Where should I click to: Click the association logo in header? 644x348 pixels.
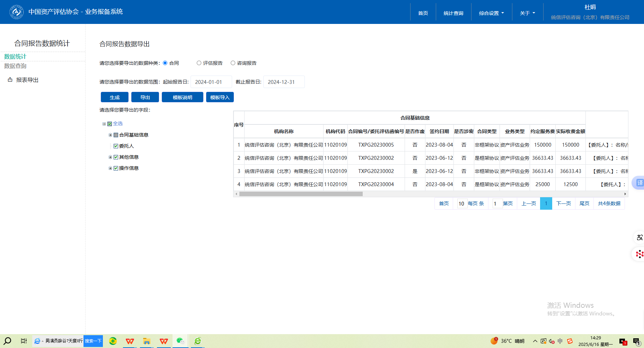click(x=16, y=12)
